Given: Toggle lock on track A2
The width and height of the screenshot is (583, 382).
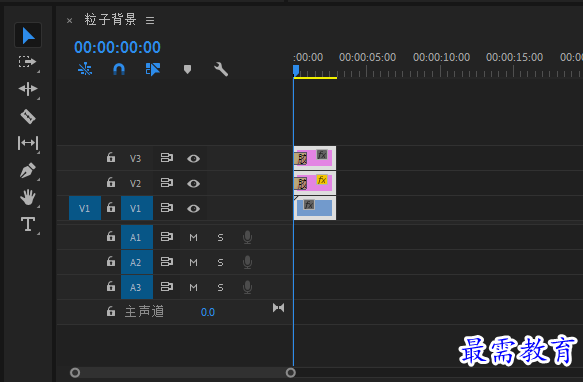Looking at the screenshot, I should coord(111,261).
